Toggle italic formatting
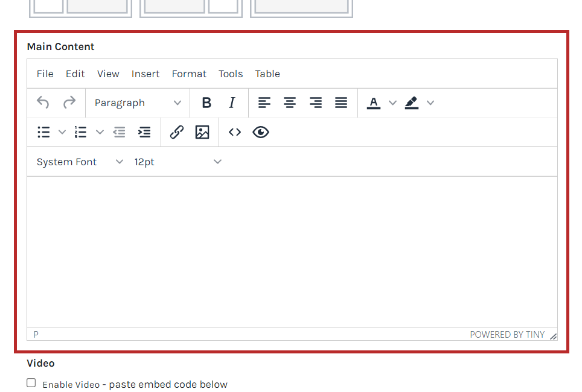 point(232,103)
